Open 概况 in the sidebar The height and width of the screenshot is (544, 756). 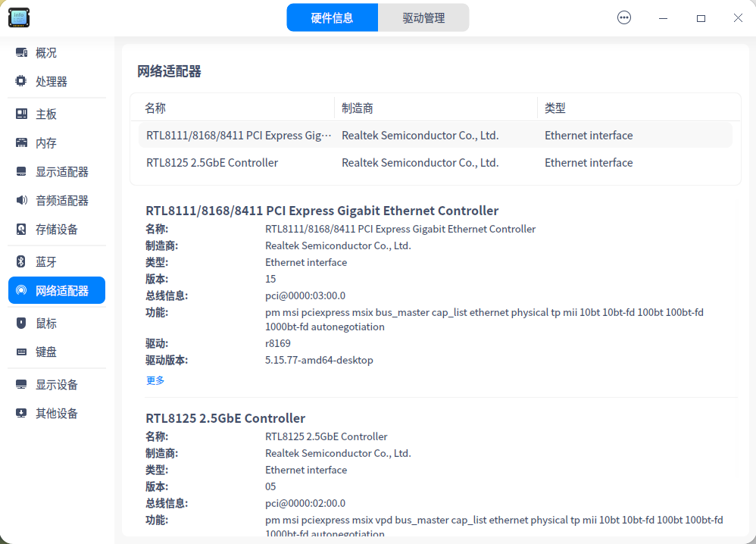click(x=57, y=52)
